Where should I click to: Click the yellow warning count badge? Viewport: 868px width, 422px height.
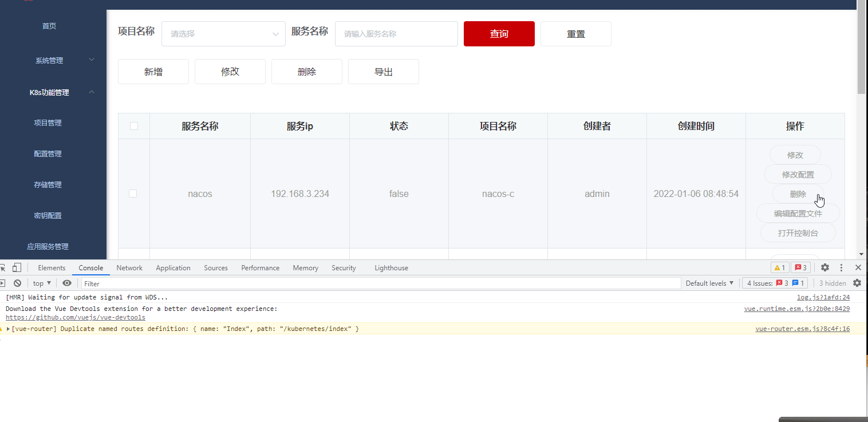tap(780, 267)
